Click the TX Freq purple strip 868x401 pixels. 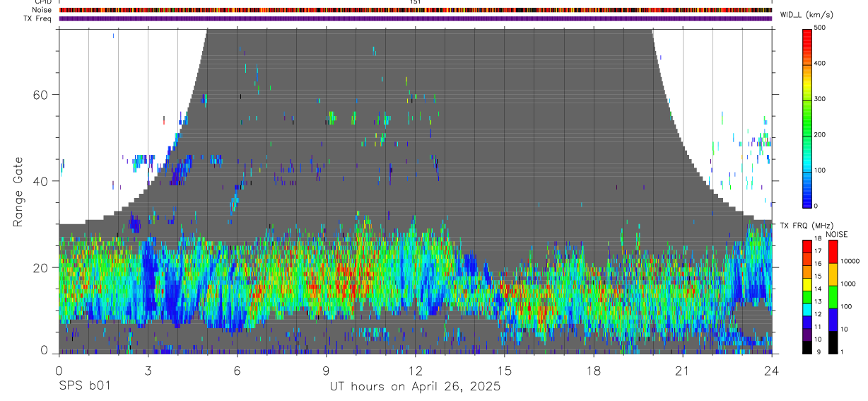coord(416,18)
